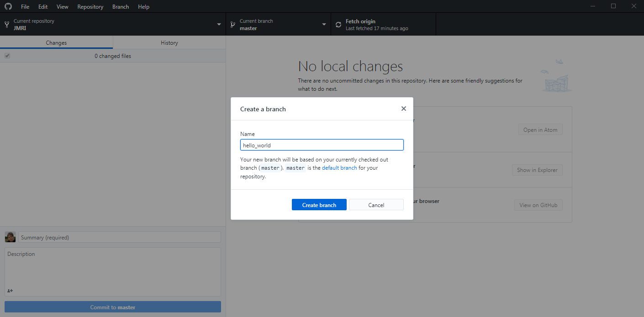Follow the default branch link

(x=339, y=168)
